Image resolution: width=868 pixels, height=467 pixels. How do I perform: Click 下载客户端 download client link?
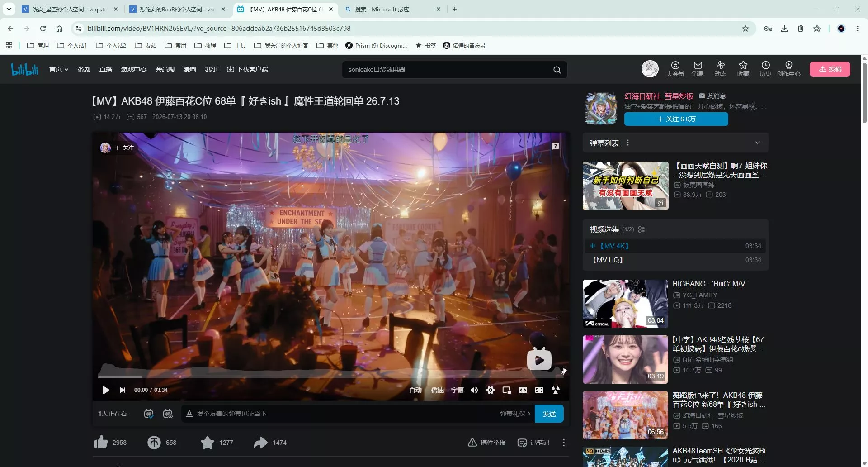[247, 69]
